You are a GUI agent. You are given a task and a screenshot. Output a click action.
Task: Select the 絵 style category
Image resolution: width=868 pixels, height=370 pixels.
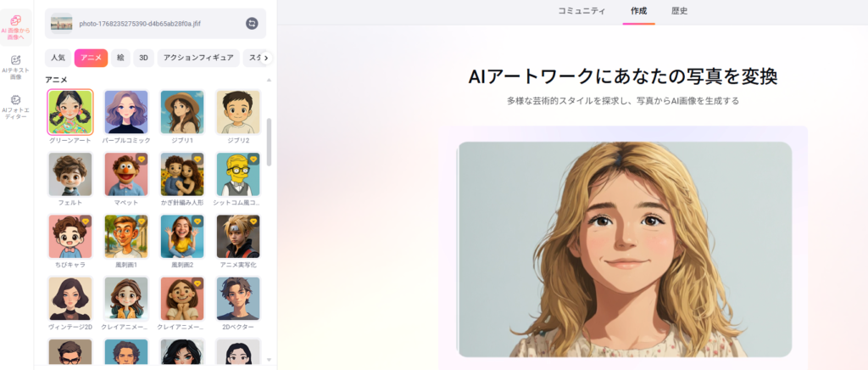point(120,58)
